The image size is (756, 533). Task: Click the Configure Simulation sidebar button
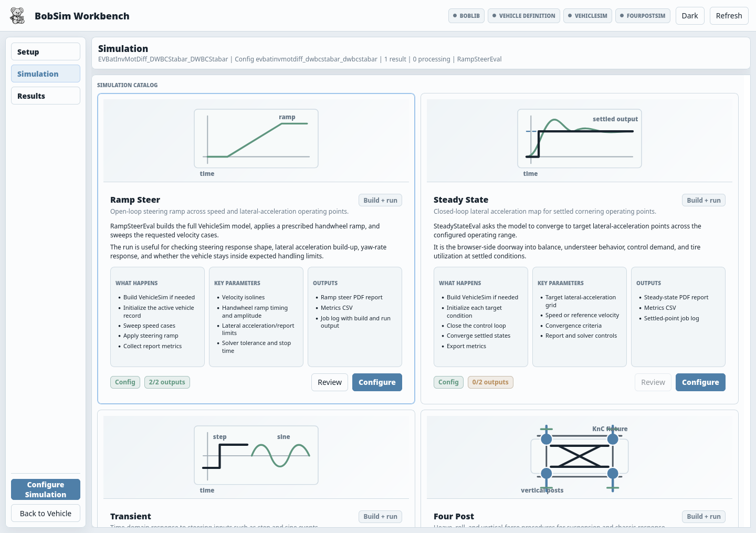click(x=46, y=489)
